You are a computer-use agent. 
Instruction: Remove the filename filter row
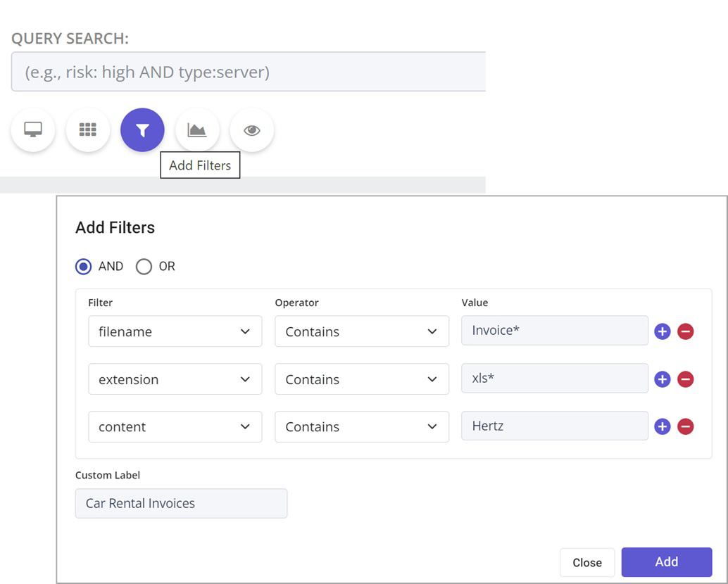click(x=686, y=331)
